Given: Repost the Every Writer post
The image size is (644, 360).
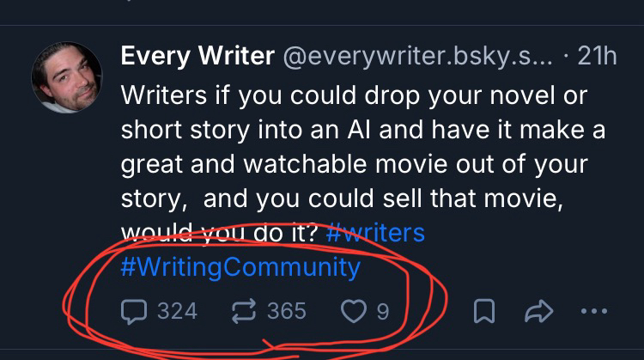Looking at the screenshot, I should click(244, 310).
